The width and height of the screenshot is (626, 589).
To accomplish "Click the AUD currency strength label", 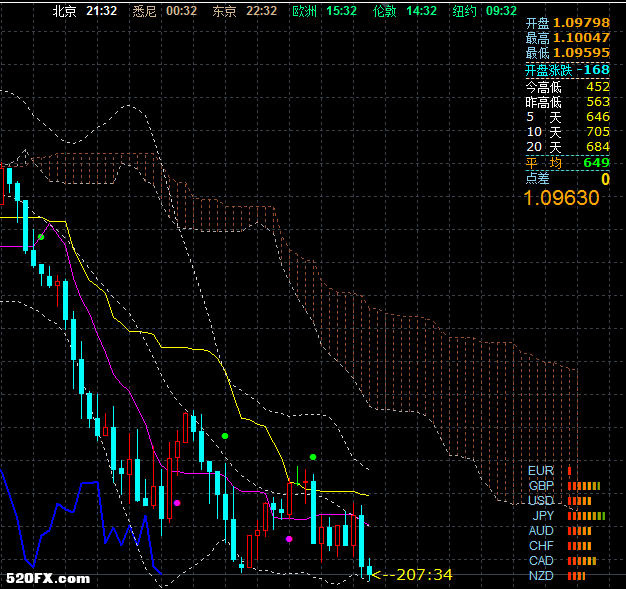I will (541, 531).
